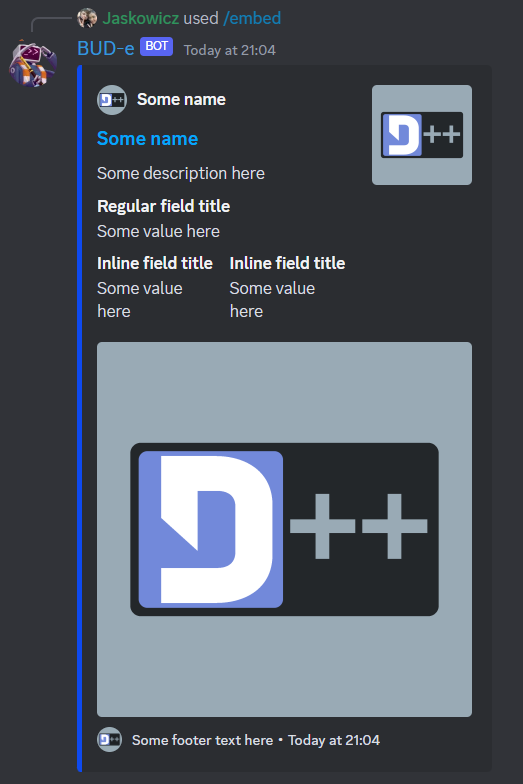Click the embed author name text
Image resolution: width=523 pixels, height=784 pixels.
pyautogui.click(x=181, y=100)
